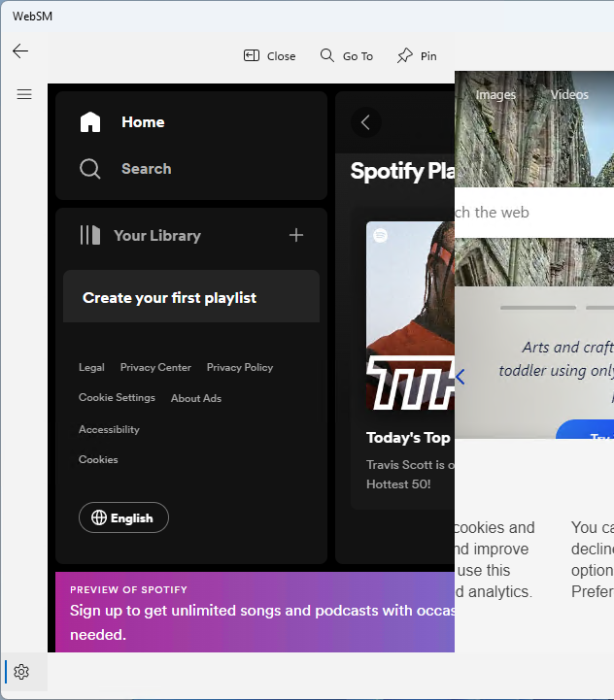Switch to the Images tab in search page
Viewport: 614px width, 700px height.
pos(495,94)
